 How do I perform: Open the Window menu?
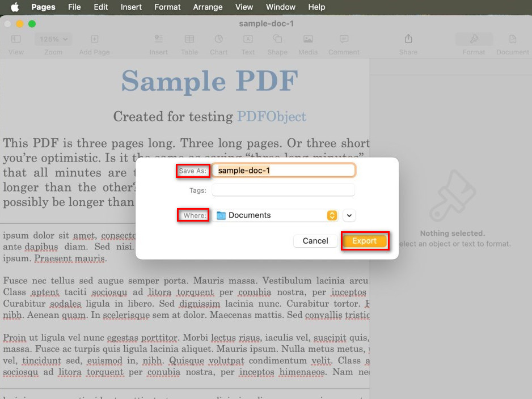(x=280, y=7)
